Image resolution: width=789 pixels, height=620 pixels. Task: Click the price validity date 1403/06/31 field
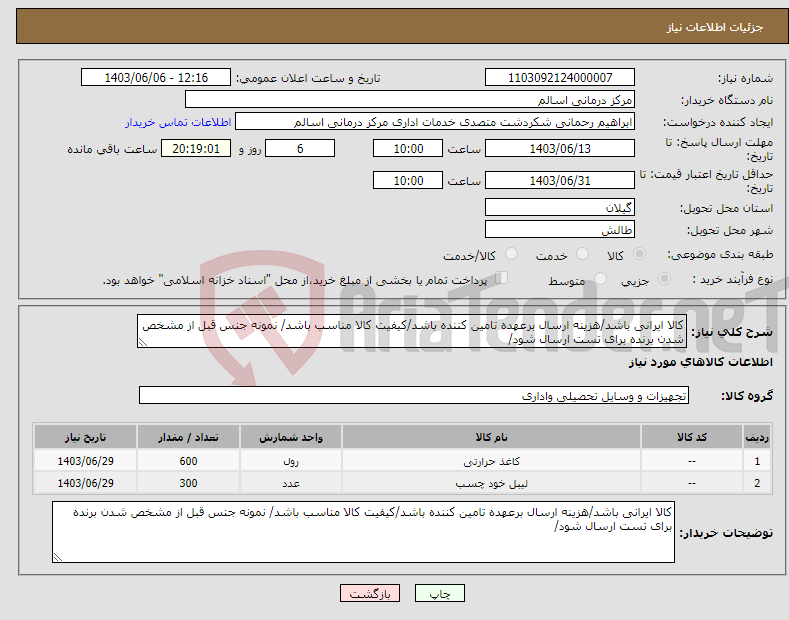click(560, 180)
